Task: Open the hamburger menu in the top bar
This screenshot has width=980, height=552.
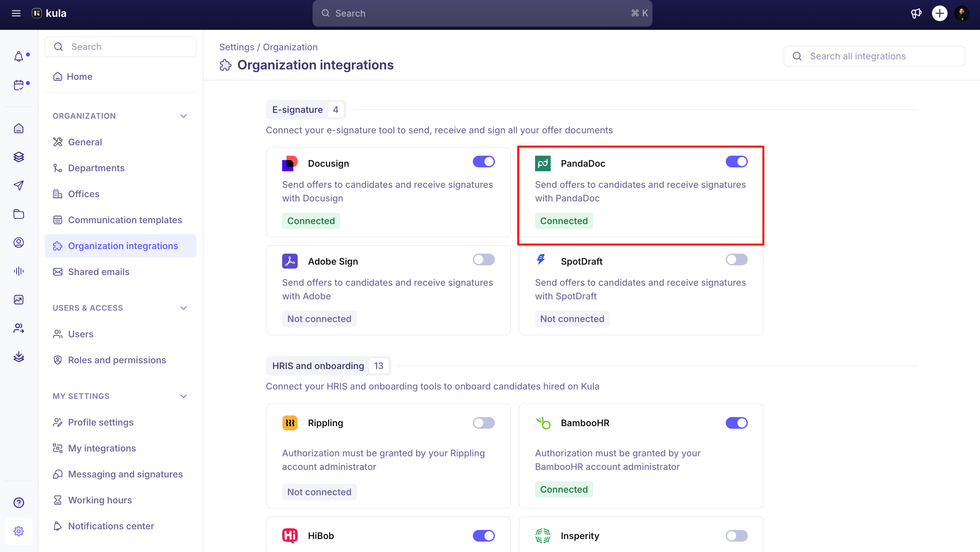Action: click(x=16, y=13)
